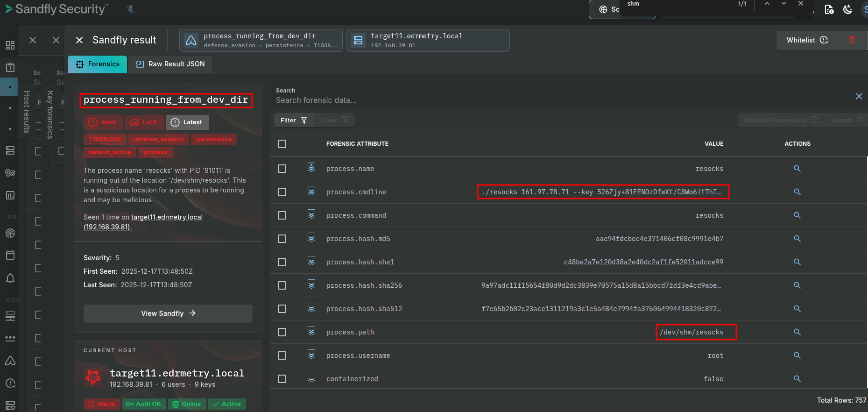
Task: Click the Search forensic data input field
Action: pos(560,100)
